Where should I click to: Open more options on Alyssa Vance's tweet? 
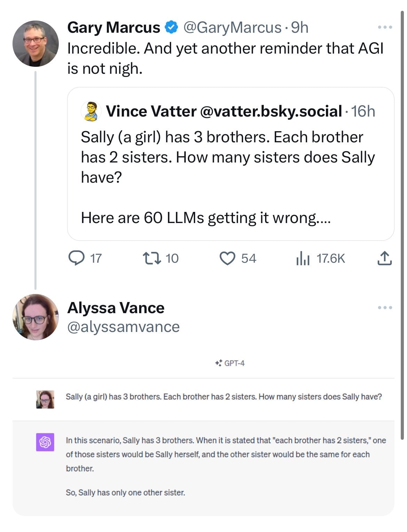pyautogui.click(x=385, y=308)
